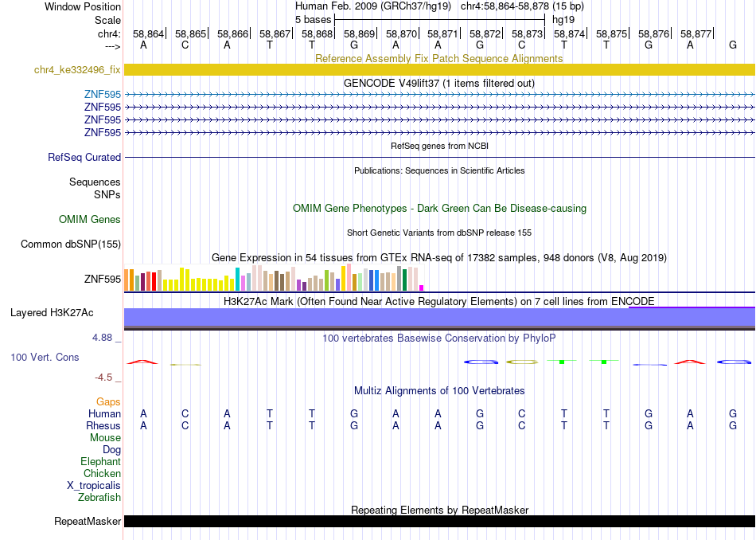Click the Zebrafish species label

tap(99, 497)
